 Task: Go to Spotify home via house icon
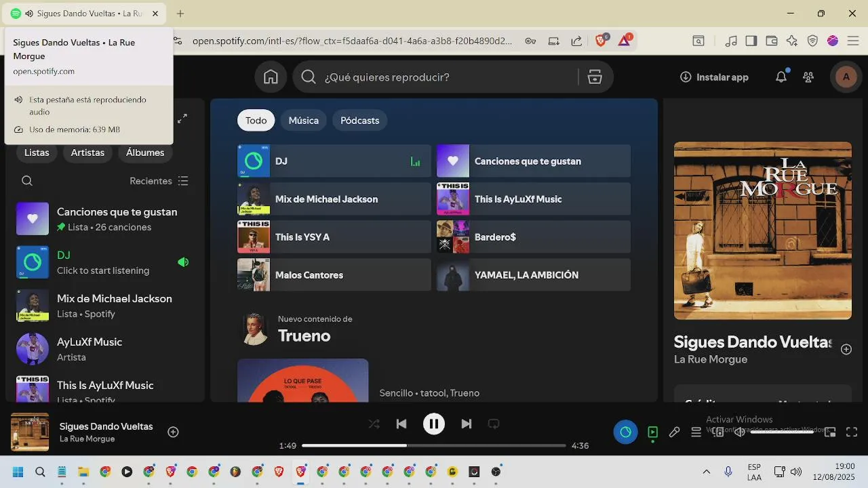click(271, 77)
